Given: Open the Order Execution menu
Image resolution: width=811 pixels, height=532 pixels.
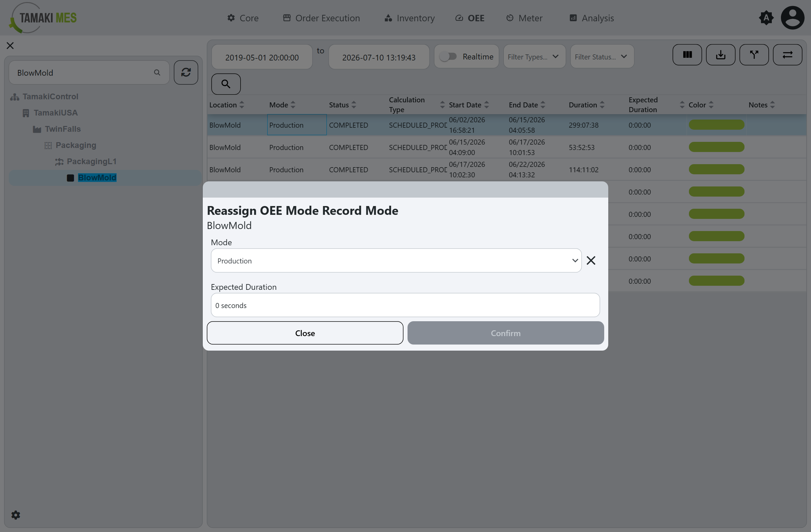Looking at the screenshot, I should point(321,18).
